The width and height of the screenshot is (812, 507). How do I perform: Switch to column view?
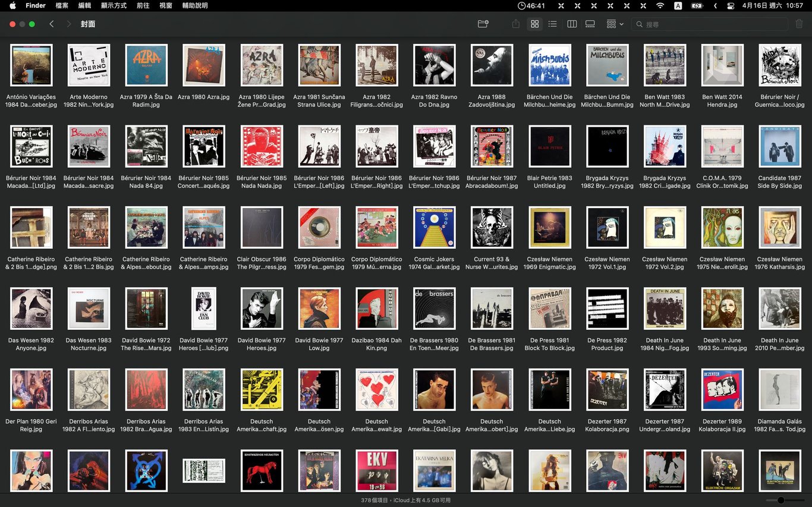point(572,24)
